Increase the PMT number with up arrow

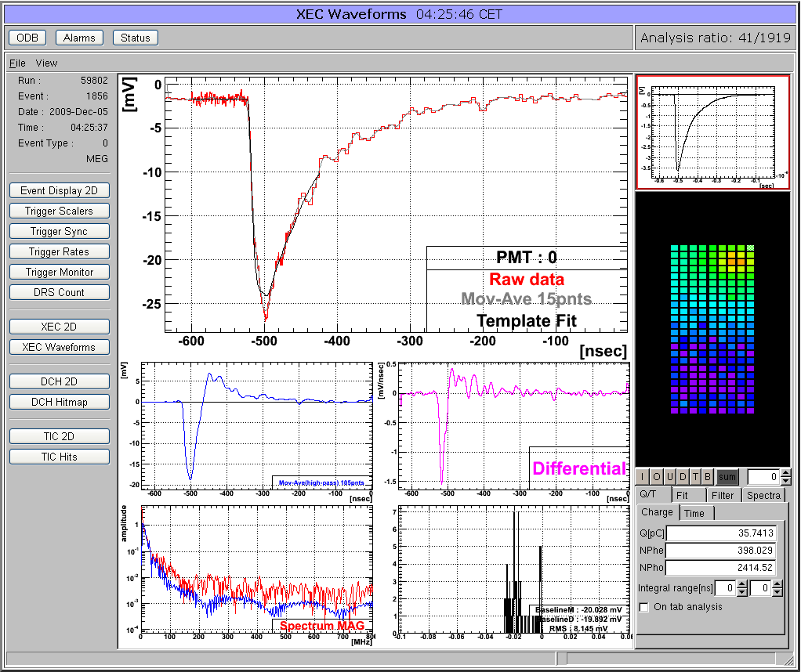785,473
